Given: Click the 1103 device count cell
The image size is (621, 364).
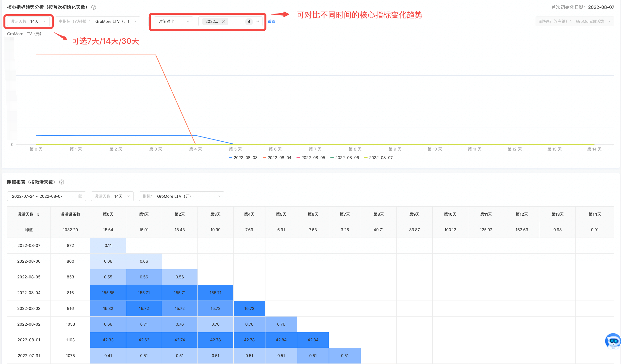Looking at the screenshot, I should (70, 340).
